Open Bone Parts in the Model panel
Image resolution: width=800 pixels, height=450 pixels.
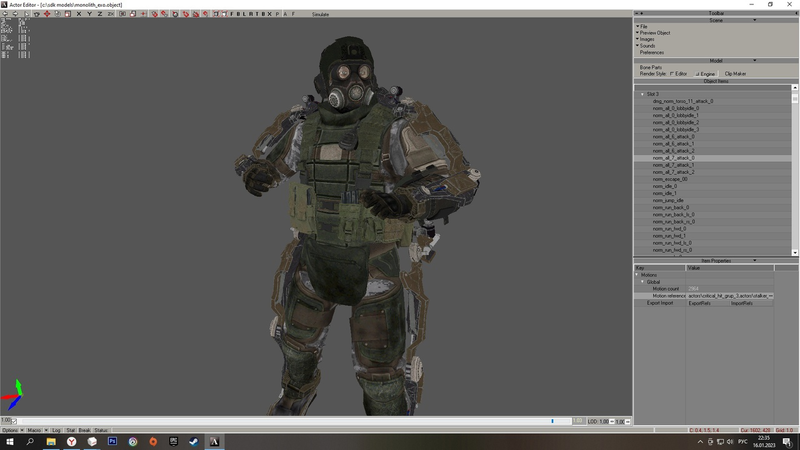click(x=651, y=67)
